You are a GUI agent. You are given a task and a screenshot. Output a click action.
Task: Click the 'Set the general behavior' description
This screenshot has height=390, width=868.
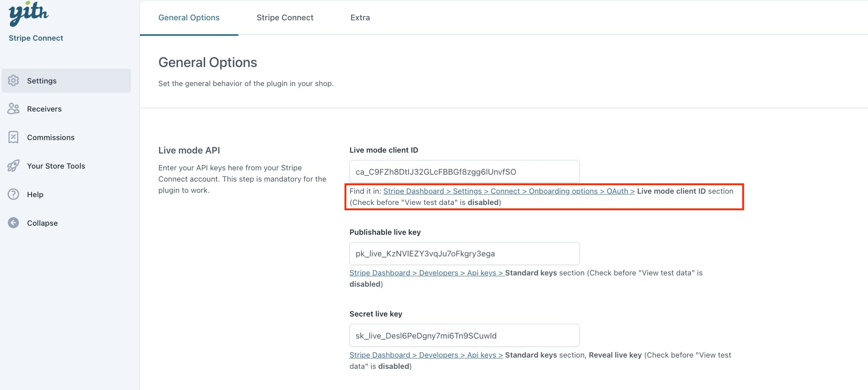(246, 83)
